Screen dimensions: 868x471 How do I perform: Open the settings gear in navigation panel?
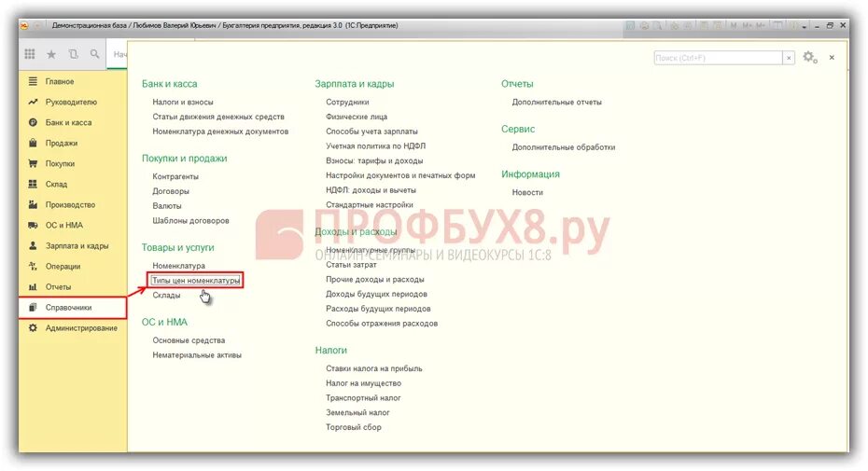point(809,57)
